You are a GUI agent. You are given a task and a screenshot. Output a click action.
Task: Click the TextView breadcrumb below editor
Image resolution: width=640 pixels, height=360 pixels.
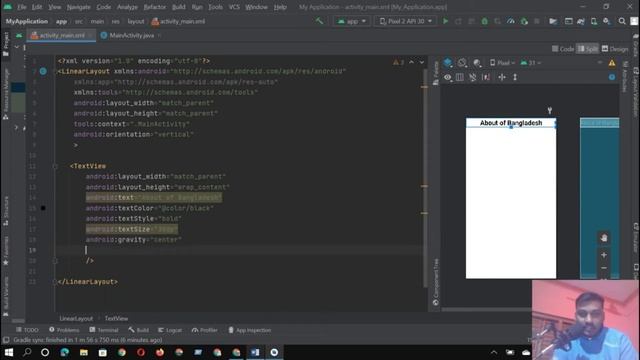click(116, 318)
